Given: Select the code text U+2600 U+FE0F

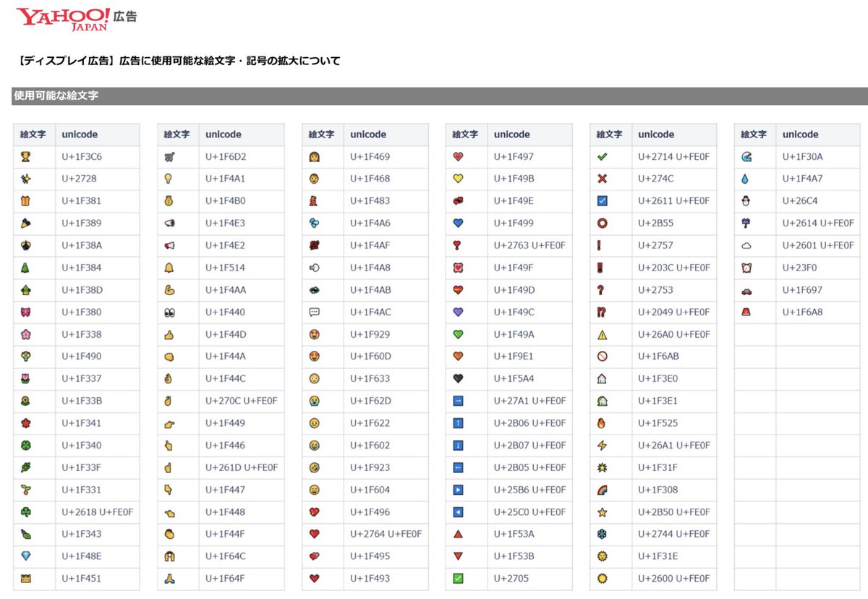Looking at the screenshot, I should tap(674, 579).
